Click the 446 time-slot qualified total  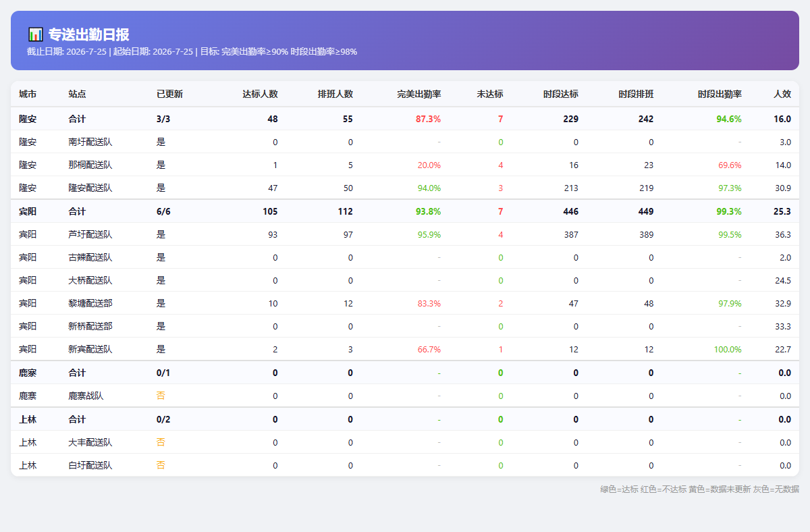click(x=571, y=211)
